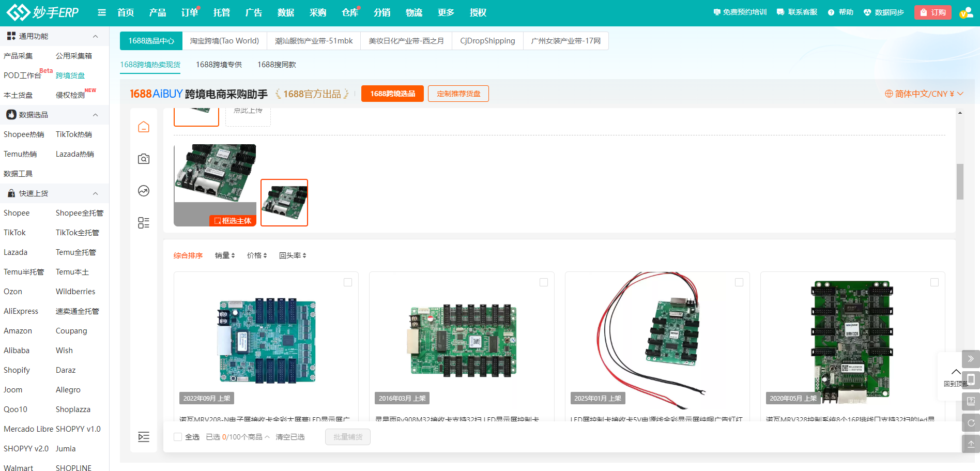Sort by 回头率 repurchase rate

click(293, 255)
